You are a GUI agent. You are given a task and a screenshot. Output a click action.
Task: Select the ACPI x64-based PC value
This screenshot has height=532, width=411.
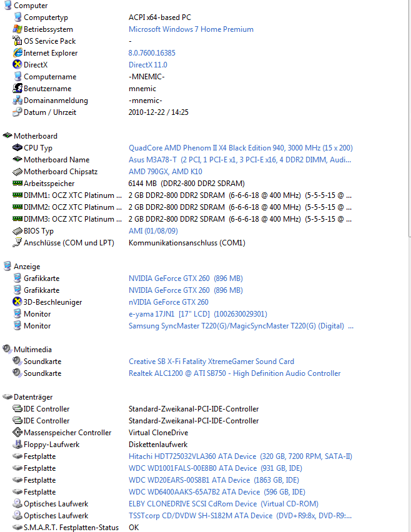click(160, 17)
